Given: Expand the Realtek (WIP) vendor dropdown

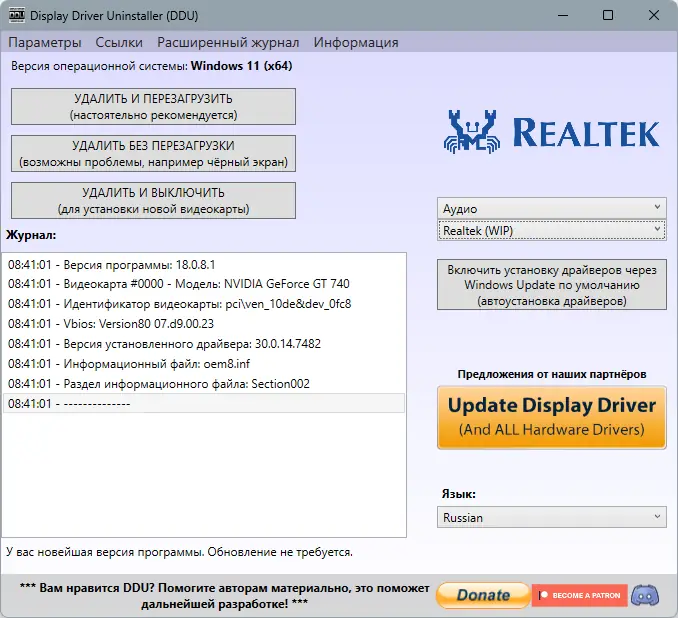Looking at the screenshot, I should (x=552, y=231).
